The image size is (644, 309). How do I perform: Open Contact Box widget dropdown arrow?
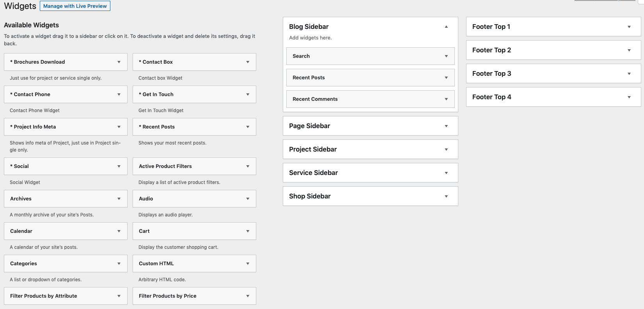coord(248,62)
